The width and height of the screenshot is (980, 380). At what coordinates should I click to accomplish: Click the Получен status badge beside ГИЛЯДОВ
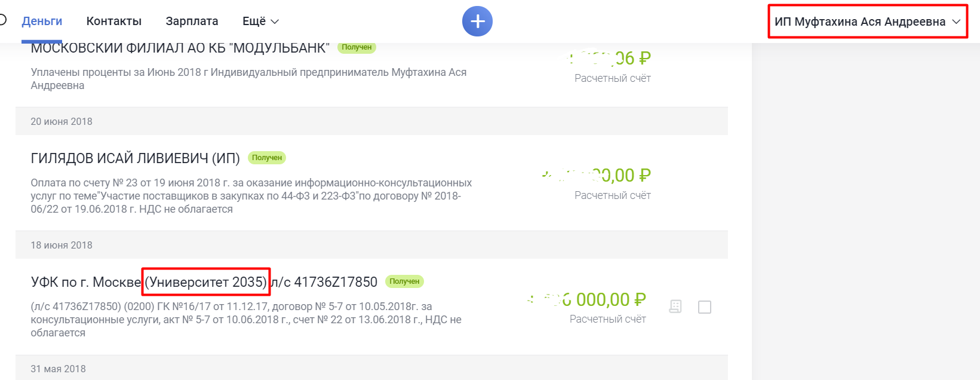[267, 158]
